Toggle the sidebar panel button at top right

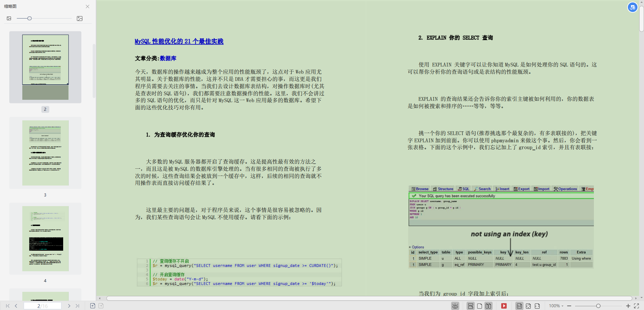(633, 7)
